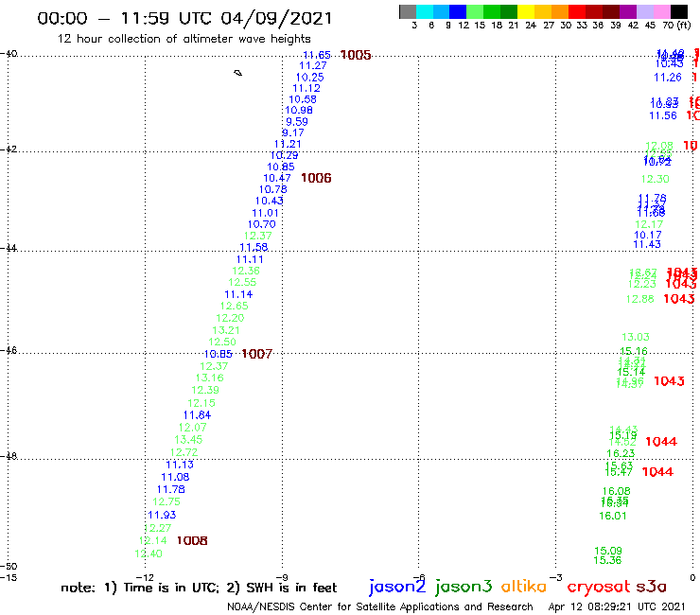Select the 12.30 wave height value
Screen dimensions: 700x615
coord(655,179)
